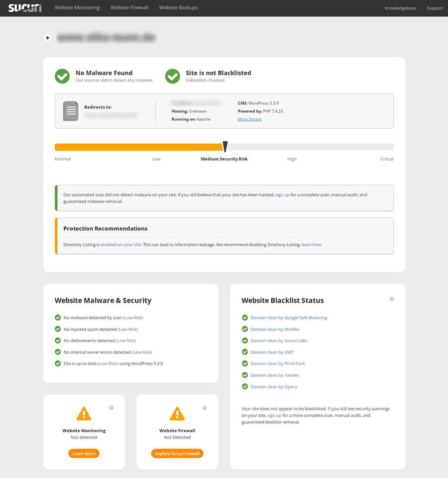This screenshot has height=478, width=448.
Task: Click the Sucuri logo
Action: point(25,8)
